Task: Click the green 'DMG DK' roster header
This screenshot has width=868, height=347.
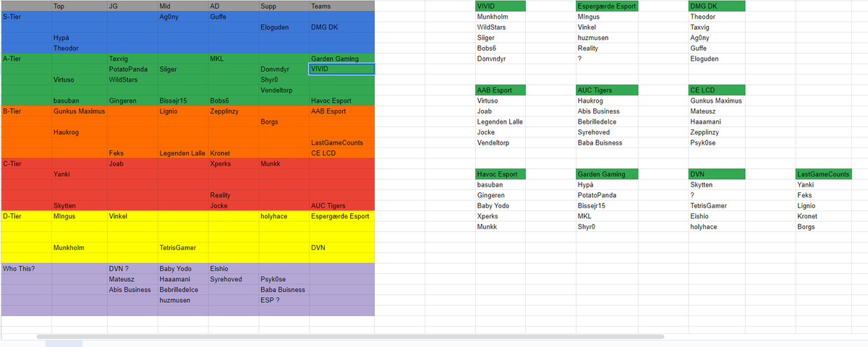Action: 718,6
